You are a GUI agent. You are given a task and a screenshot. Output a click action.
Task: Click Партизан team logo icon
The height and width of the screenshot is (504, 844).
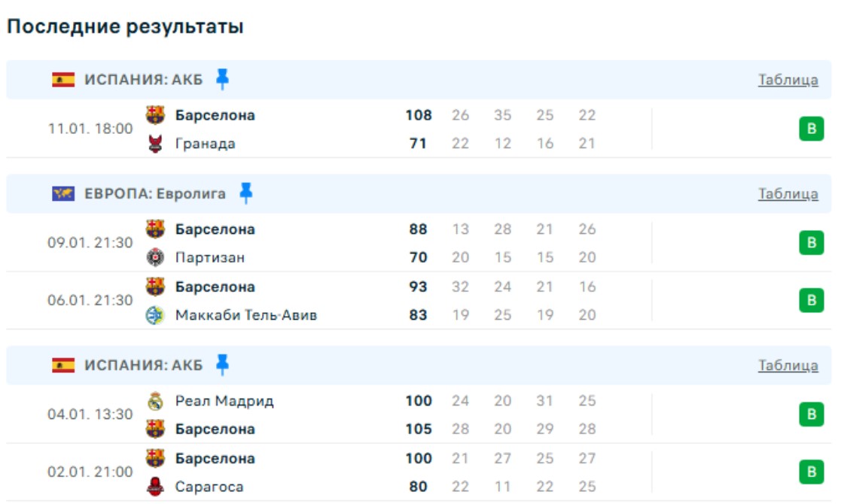155,257
